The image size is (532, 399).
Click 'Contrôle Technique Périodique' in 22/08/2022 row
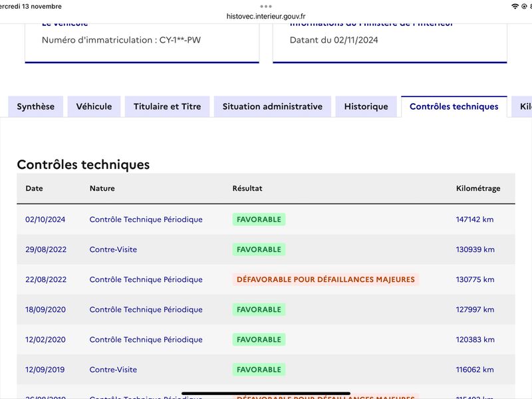click(x=146, y=279)
